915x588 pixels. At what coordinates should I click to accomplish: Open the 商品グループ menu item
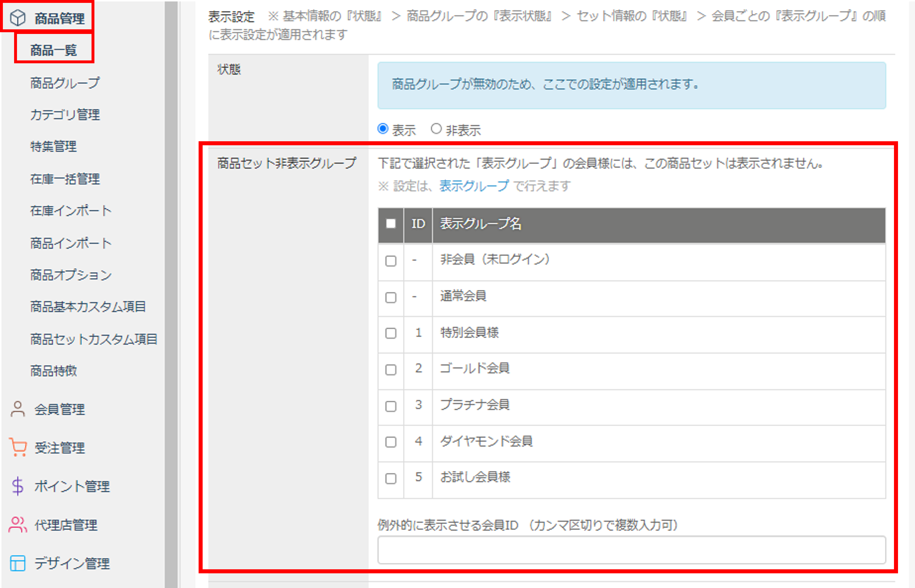coord(65,83)
